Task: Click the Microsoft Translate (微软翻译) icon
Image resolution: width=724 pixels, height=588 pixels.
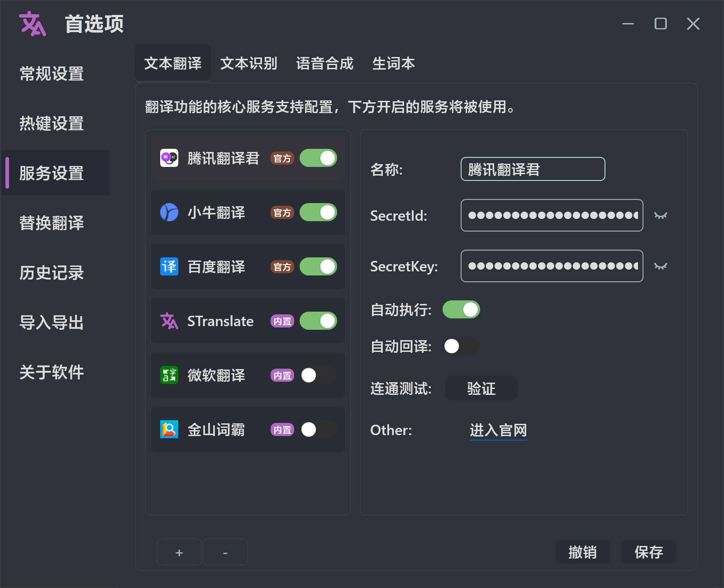Action: click(x=169, y=375)
